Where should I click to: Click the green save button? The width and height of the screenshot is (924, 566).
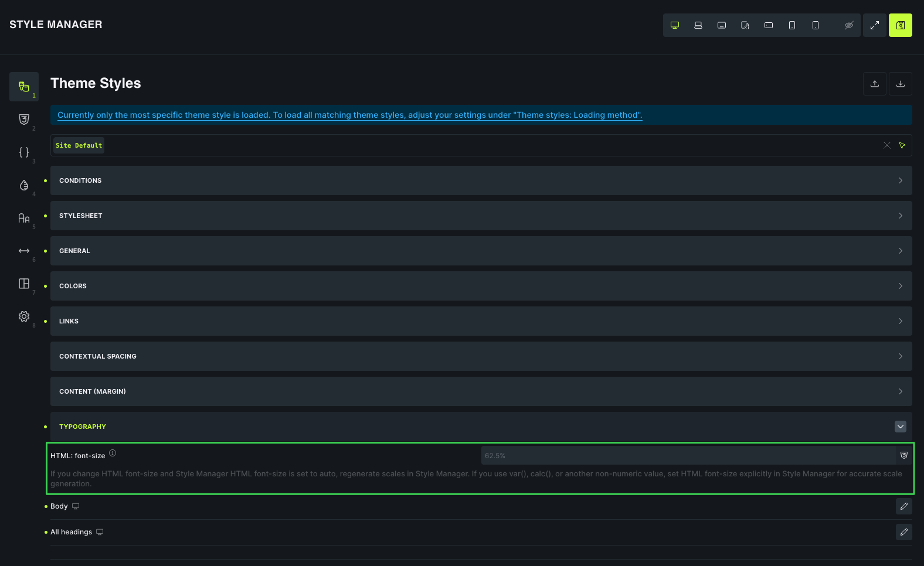[901, 25]
